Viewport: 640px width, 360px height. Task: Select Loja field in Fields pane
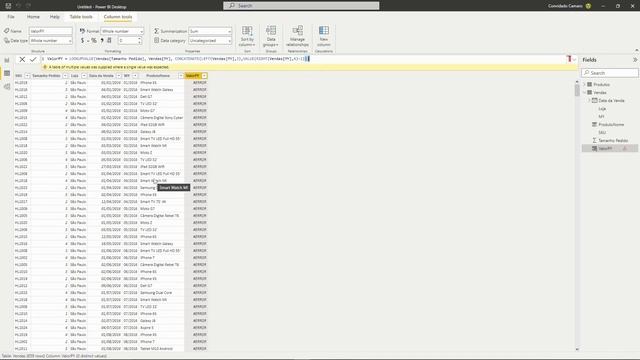(x=602, y=109)
